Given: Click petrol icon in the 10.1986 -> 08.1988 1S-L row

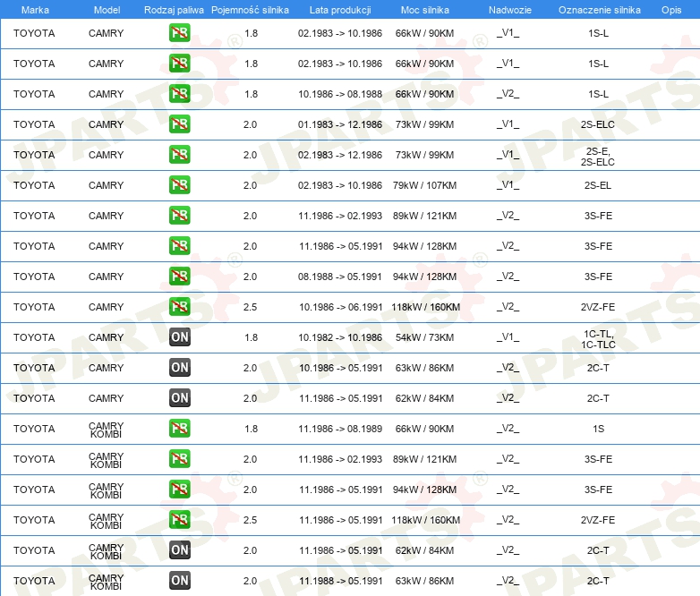Looking at the screenshot, I should point(179,94).
